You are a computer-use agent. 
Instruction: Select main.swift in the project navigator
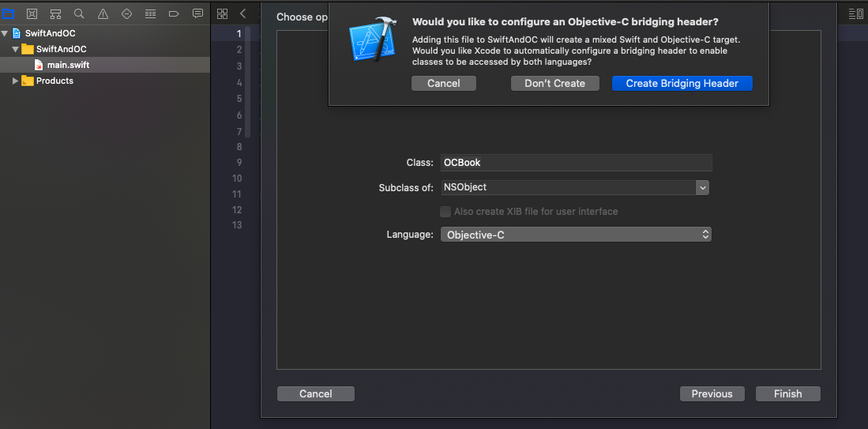(x=68, y=65)
